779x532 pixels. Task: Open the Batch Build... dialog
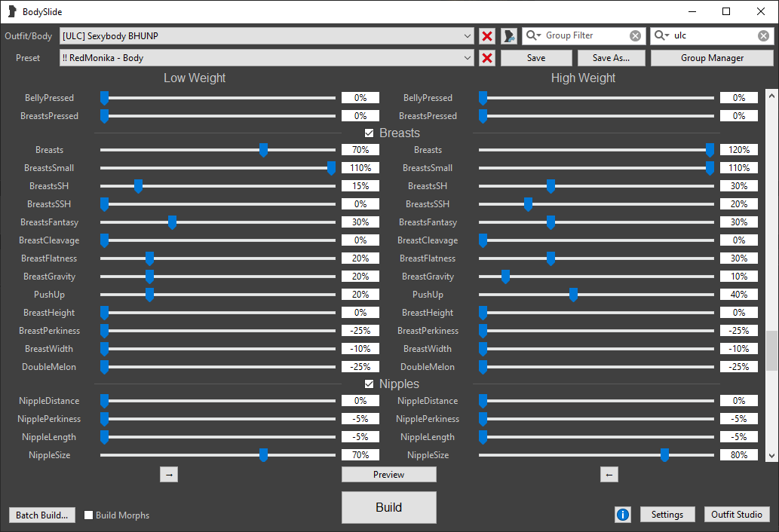(41, 515)
